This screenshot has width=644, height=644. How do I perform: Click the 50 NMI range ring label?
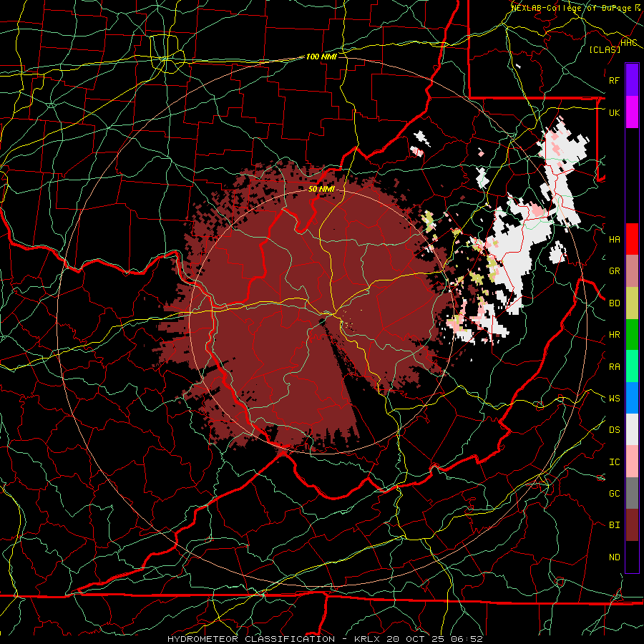pos(321,190)
